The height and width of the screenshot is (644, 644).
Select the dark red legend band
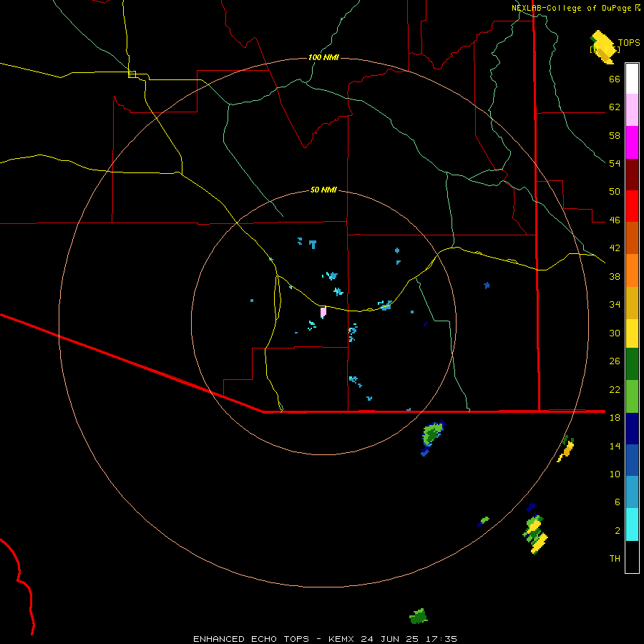click(632, 175)
